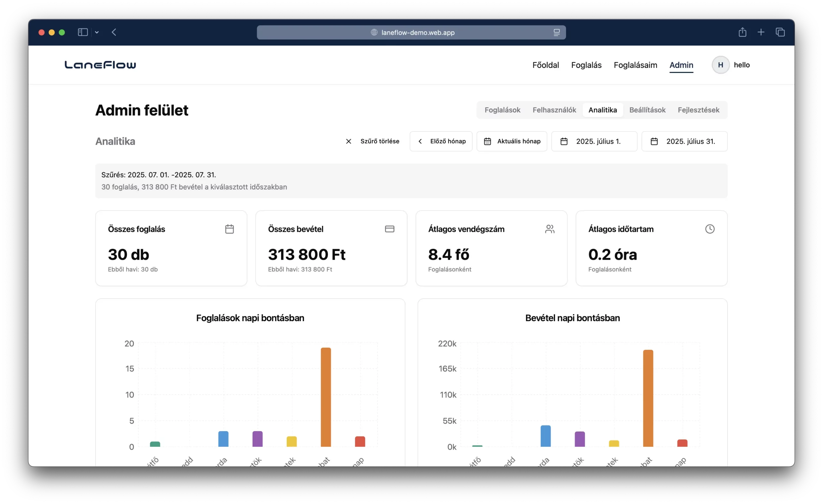Viewport: 823px width, 504px height.
Task: Open the user avatar H profile
Action: tap(720, 65)
